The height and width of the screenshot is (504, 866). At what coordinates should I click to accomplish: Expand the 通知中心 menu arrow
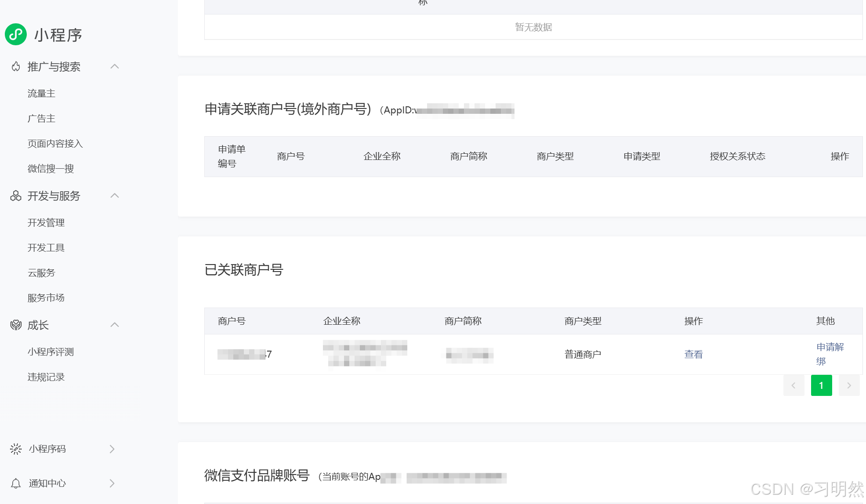click(112, 483)
